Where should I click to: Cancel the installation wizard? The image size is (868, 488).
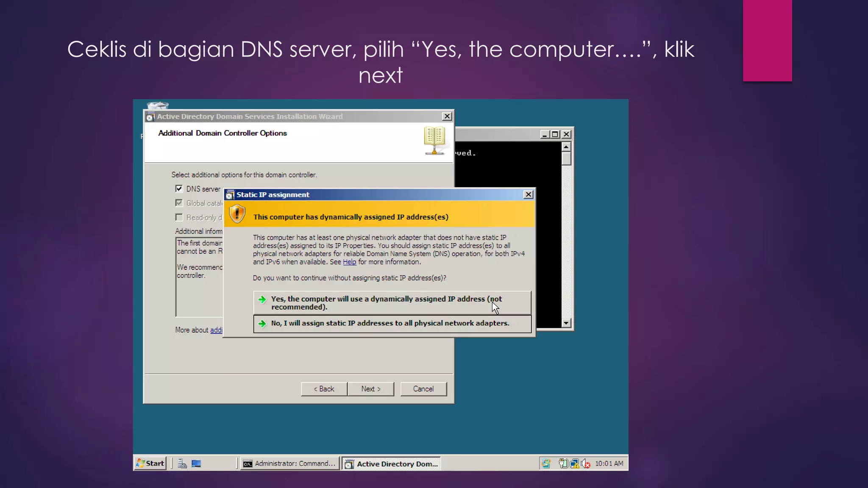(x=423, y=389)
